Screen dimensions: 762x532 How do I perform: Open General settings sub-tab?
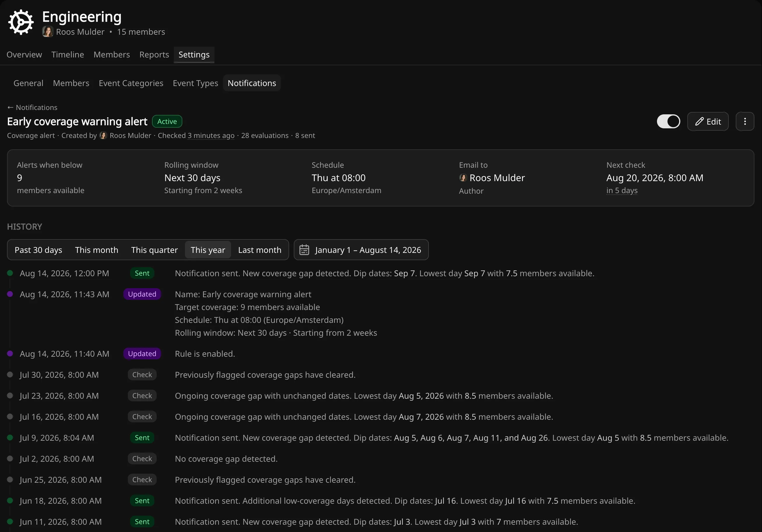29,83
